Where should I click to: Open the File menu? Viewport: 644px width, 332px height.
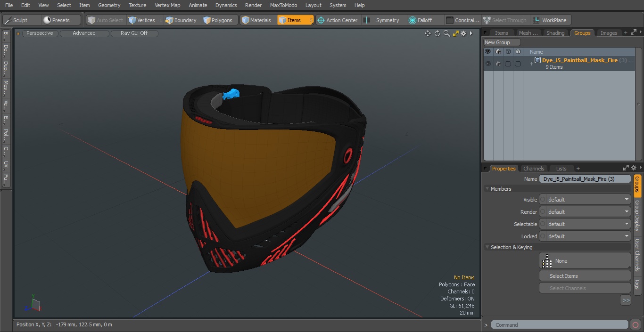[x=9, y=5]
